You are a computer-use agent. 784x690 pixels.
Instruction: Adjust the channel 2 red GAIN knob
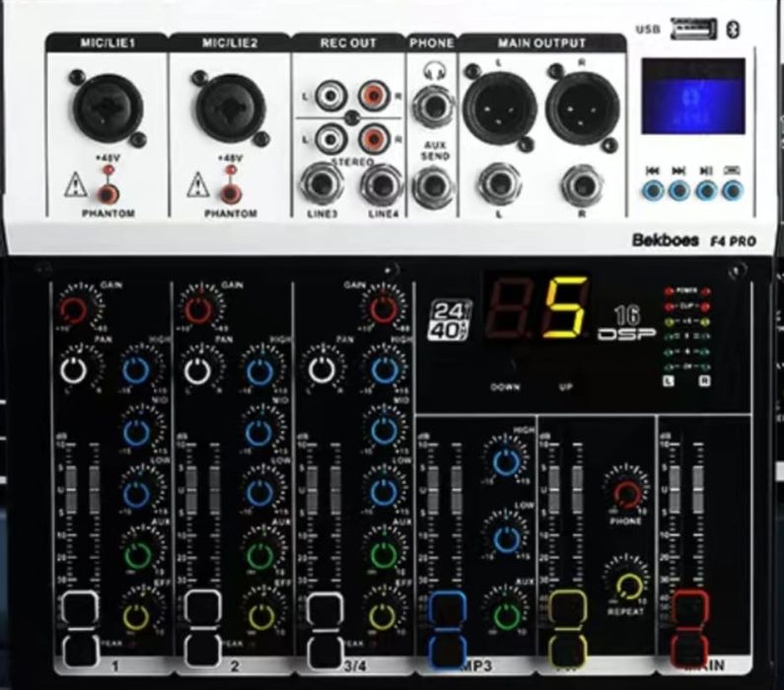[198, 310]
